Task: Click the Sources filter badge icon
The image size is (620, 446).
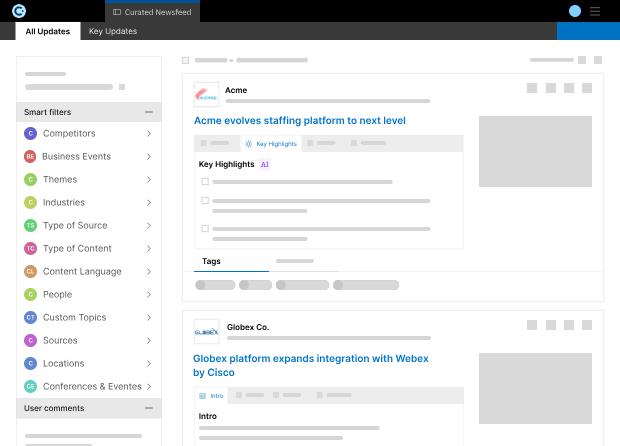Action: tap(30, 340)
